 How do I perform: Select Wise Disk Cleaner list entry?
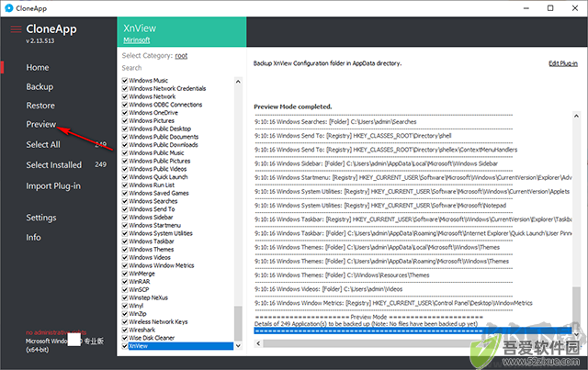coord(152,338)
